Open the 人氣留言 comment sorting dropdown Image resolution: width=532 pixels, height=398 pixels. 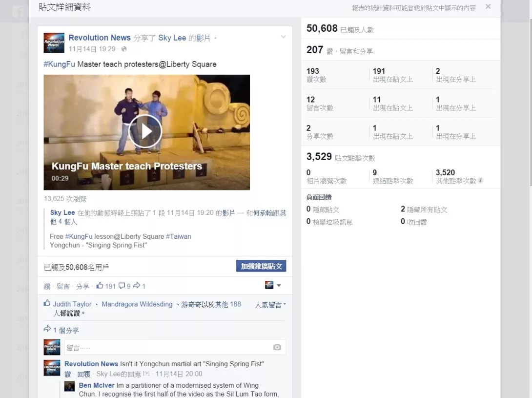point(270,305)
